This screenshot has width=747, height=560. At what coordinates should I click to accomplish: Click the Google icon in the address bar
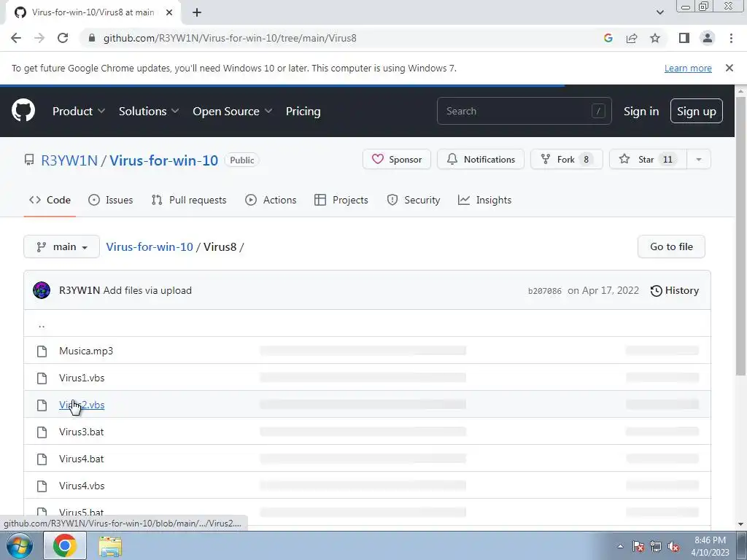click(x=608, y=38)
